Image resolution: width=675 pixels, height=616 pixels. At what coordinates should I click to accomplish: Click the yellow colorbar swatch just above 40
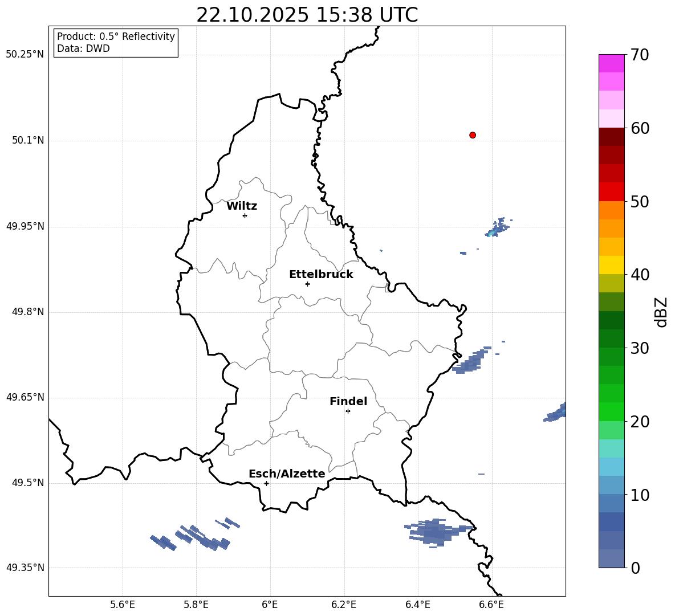pos(611,265)
